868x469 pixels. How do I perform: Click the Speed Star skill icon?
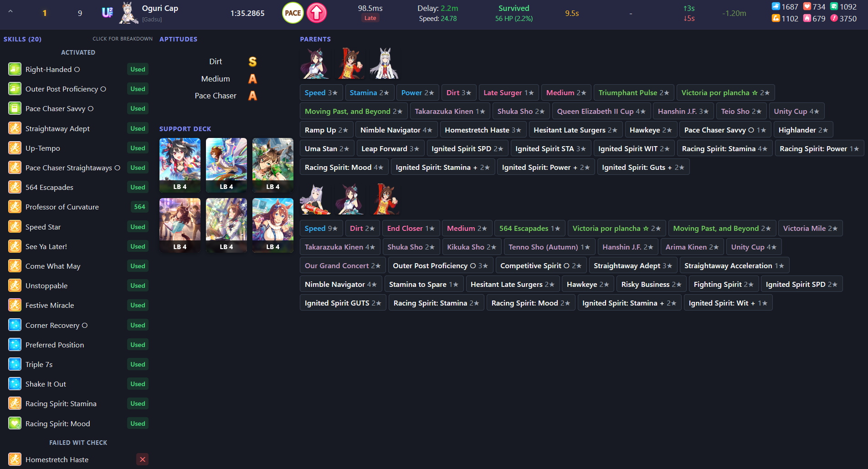(15, 227)
